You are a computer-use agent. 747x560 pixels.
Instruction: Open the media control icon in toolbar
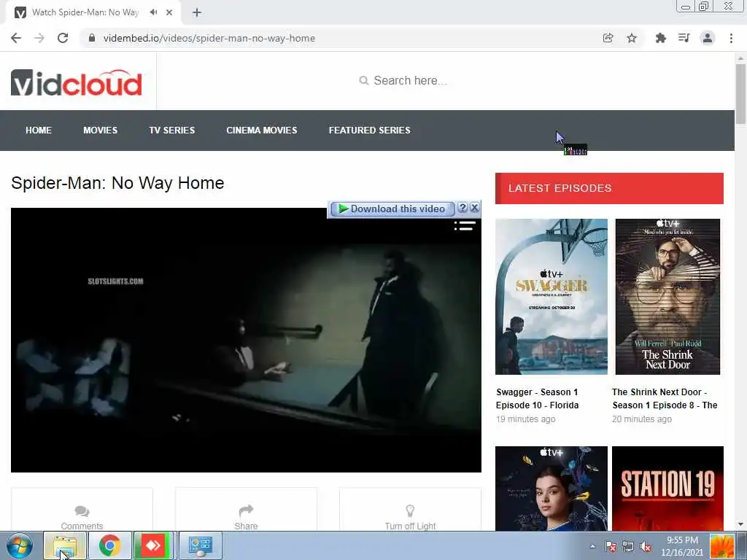[x=684, y=38]
